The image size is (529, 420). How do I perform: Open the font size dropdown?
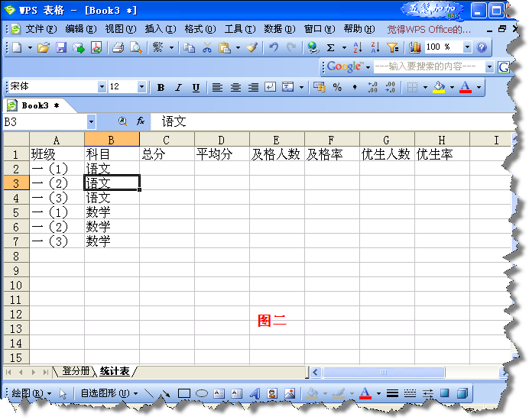tap(146, 87)
